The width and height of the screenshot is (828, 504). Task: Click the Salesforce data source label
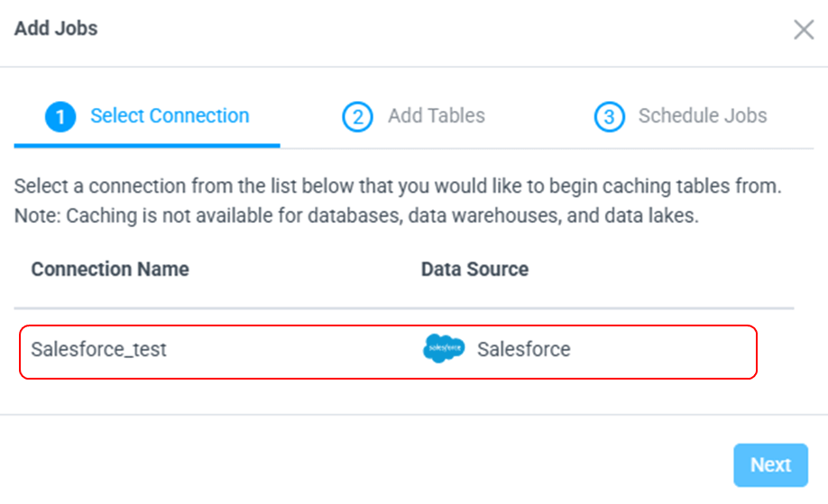tap(524, 350)
